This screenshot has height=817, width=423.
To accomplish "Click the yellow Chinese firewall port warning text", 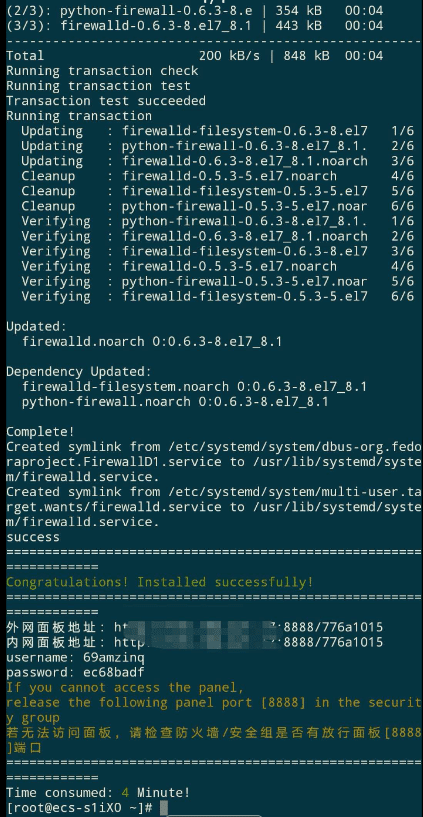I will pyautogui.click(x=214, y=740).
